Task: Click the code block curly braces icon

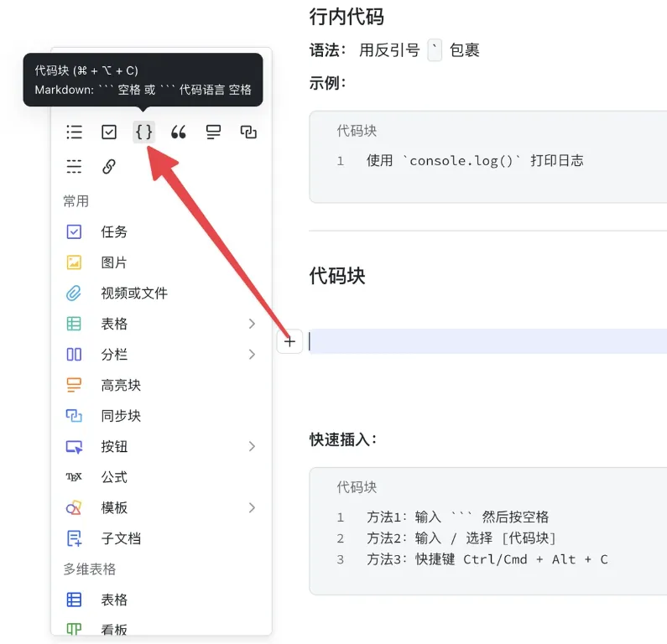Action: coord(143,132)
